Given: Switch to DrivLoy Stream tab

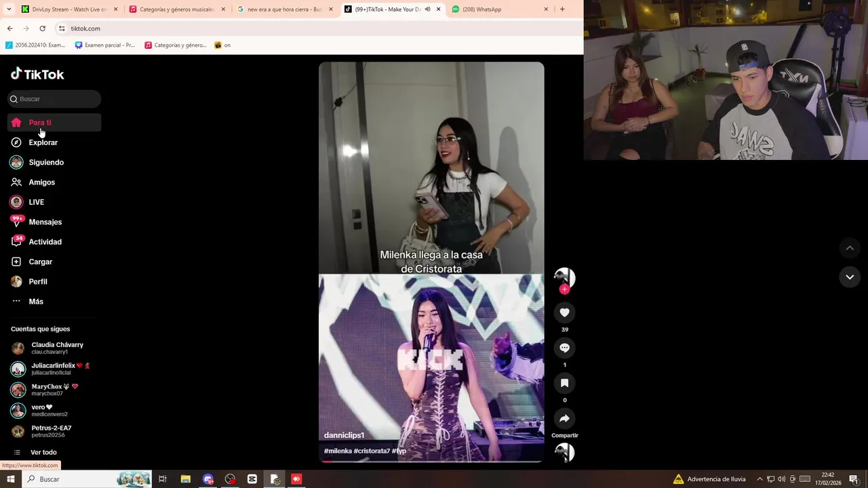Looking at the screenshot, I should tap(68, 9).
